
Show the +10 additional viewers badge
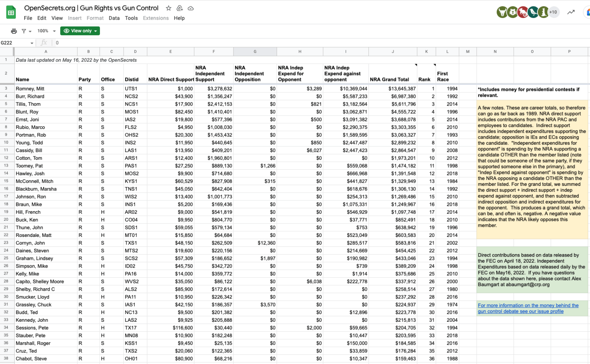tap(553, 12)
